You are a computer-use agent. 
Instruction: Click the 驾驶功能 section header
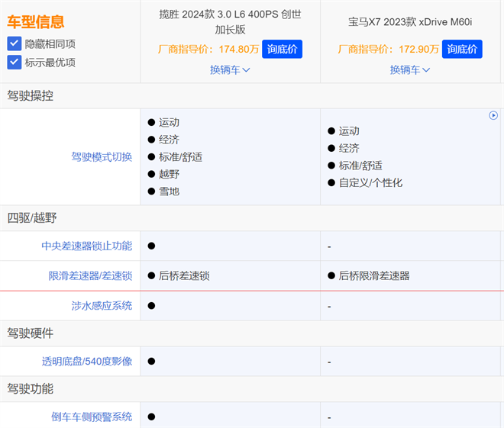coord(31,389)
